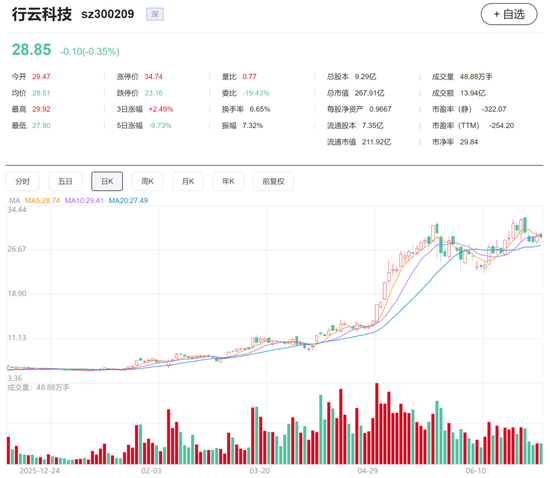Viewport: 550px width, 478px height.
Task: Expand the 前复权 adjustment option
Action: (x=273, y=181)
